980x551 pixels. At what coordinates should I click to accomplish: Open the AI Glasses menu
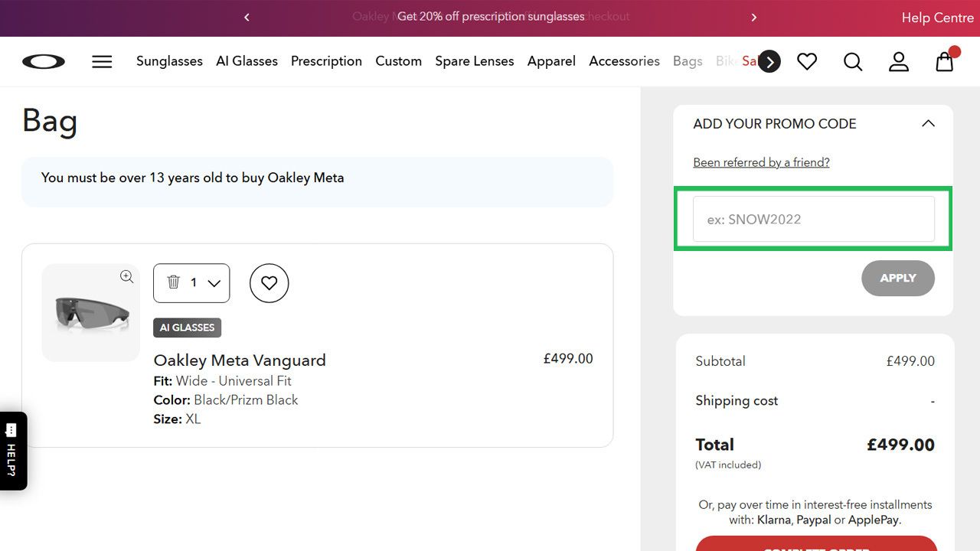point(247,61)
